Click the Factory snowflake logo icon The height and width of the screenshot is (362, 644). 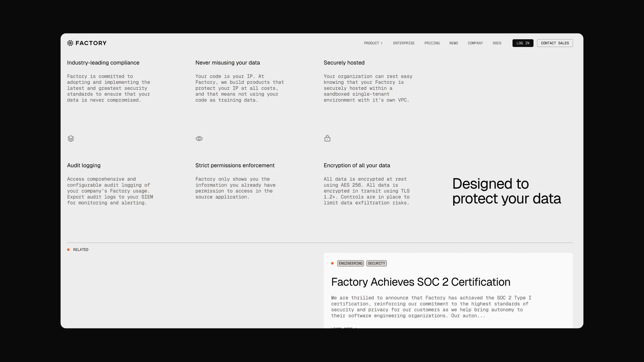point(70,43)
